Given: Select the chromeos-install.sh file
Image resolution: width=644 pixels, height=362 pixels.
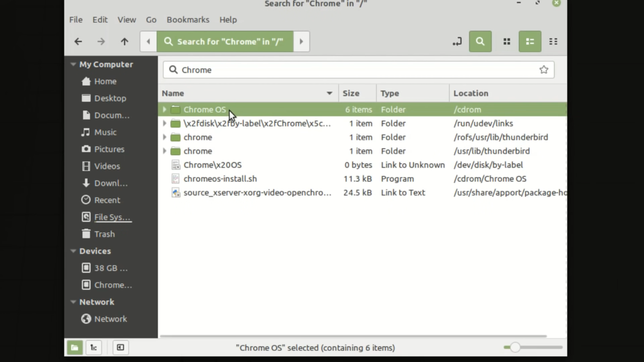Looking at the screenshot, I should coord(220,179).
